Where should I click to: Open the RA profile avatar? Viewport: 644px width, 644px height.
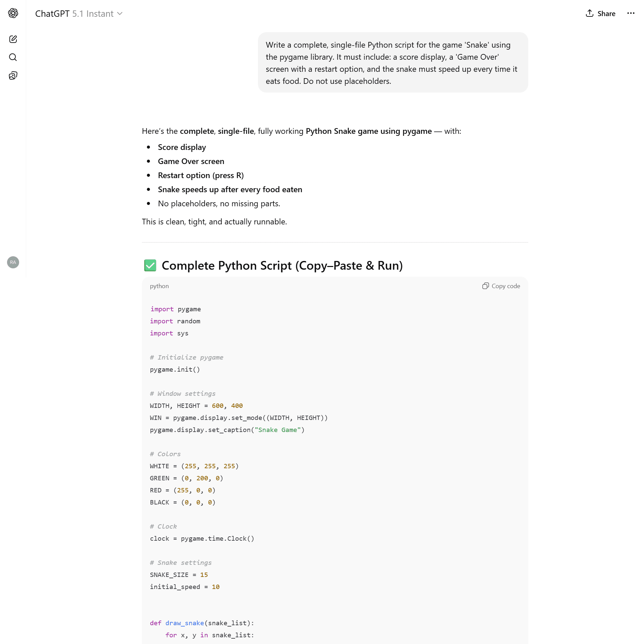[x=13, y=262]
